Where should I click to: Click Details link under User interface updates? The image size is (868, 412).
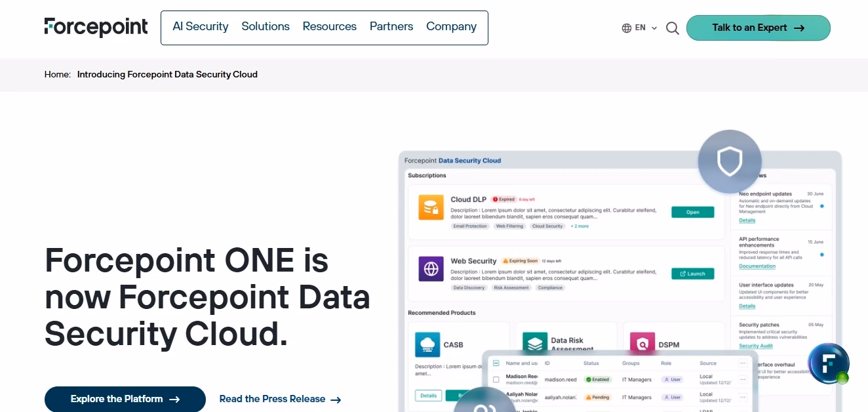[747, 306]
